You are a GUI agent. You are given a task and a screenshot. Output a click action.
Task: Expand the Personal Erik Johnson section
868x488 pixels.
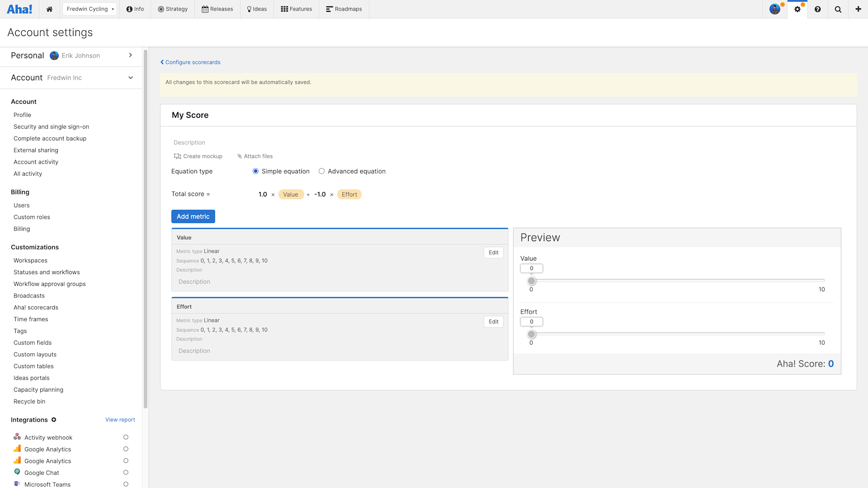click(x=130, y=55)
